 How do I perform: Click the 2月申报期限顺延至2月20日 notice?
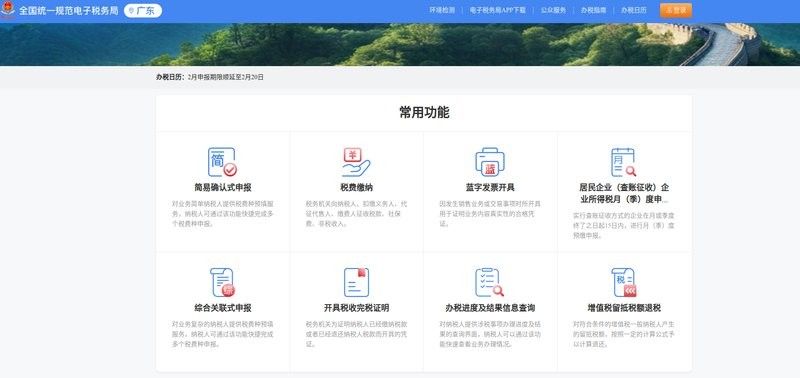[226, 78]
